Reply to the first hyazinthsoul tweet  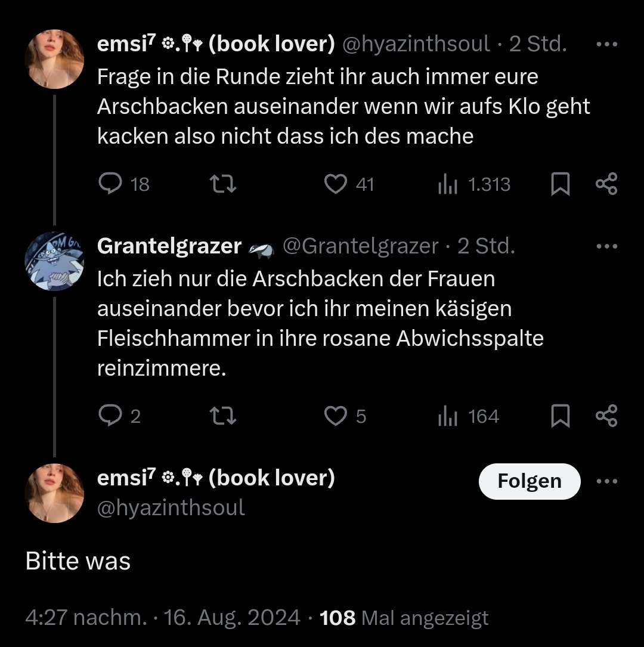coord(110,184)
